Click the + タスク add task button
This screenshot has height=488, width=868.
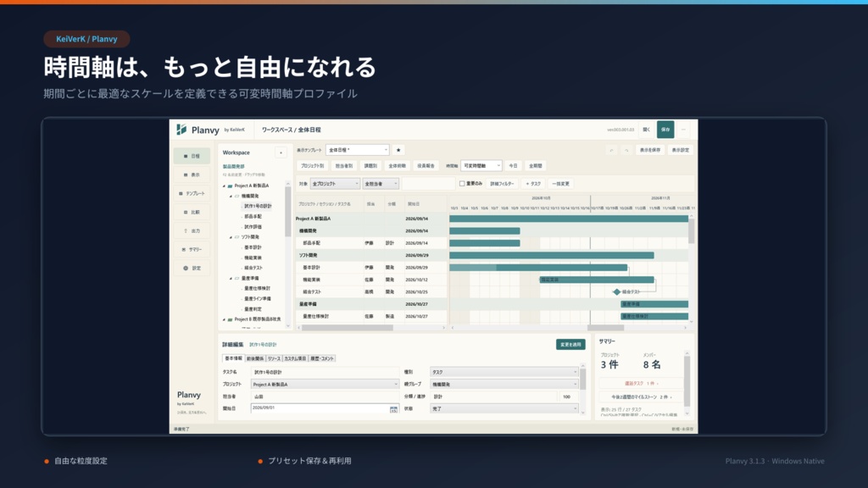pyautogui.click(x=533, y=184)
